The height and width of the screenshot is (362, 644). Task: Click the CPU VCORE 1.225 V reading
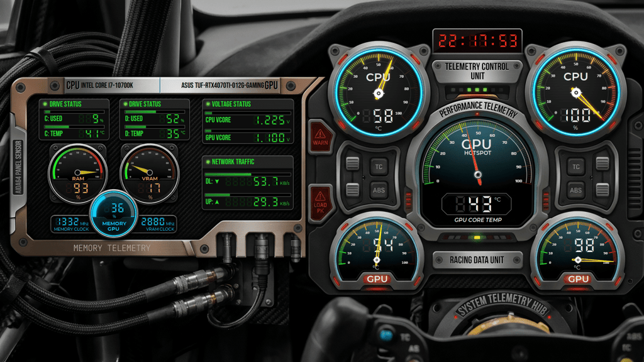point(273,120)
